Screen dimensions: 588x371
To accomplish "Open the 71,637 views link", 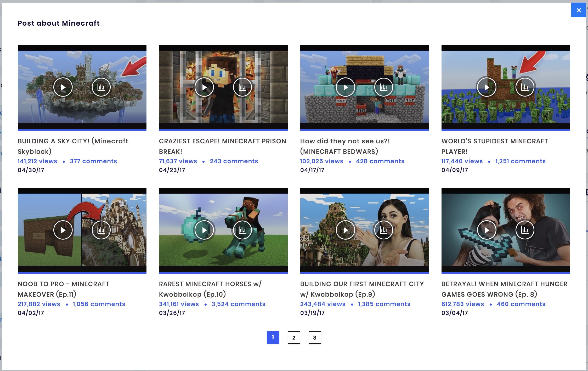I will click(178, 161).
